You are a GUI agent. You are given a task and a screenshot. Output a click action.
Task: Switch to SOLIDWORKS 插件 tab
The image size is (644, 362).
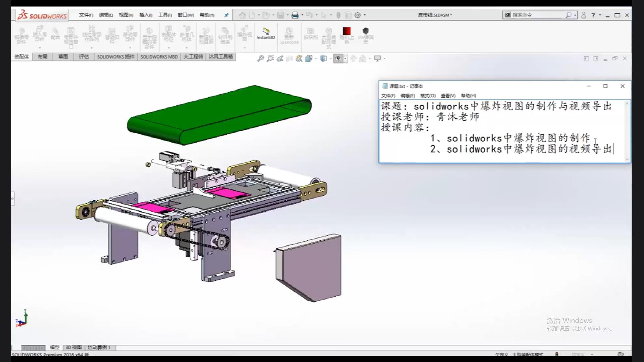click(x=116, y=57)
